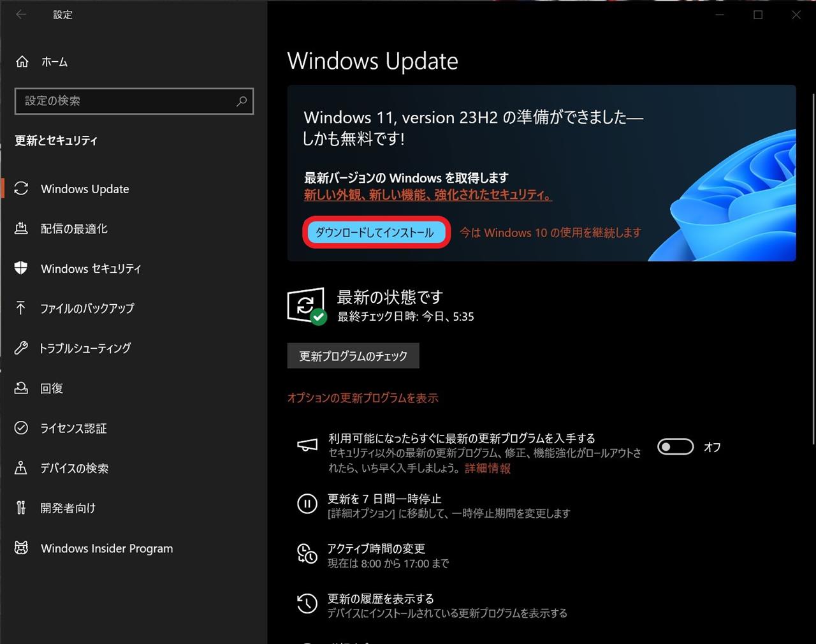Image resolution: width=816 pixels, height=644 pixels.
Task: Click the Windows Update sync icon in sidebar
Action: pyautogui.click(x=21, y=189)
